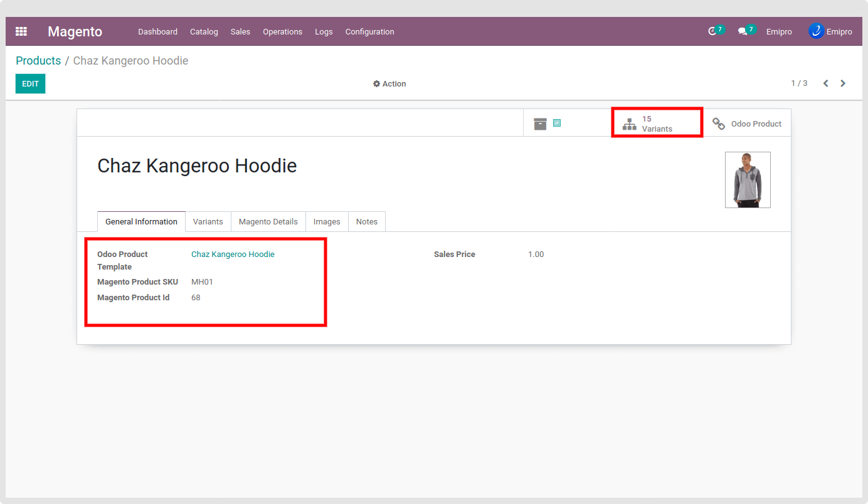The width and height of the screenshot is (868, 504).
Task: Toggle the active checkbox beside archive icon
Action: coord(557,123)
